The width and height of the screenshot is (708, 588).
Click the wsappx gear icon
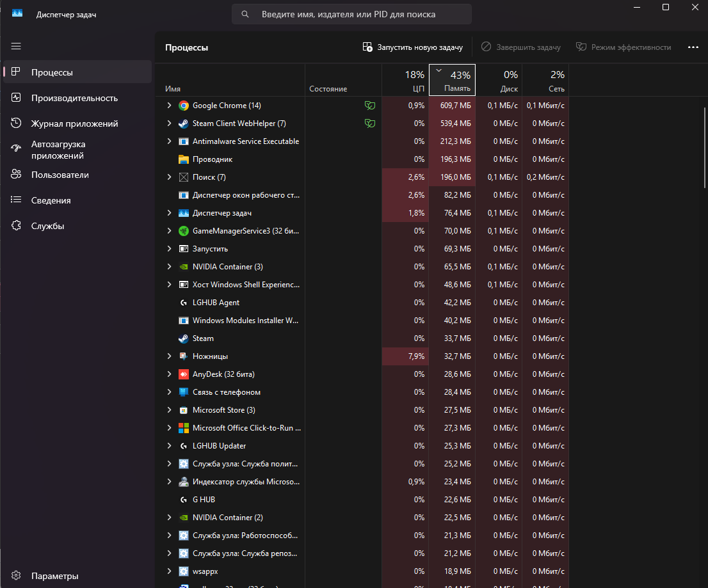click(x=183, y=571)
